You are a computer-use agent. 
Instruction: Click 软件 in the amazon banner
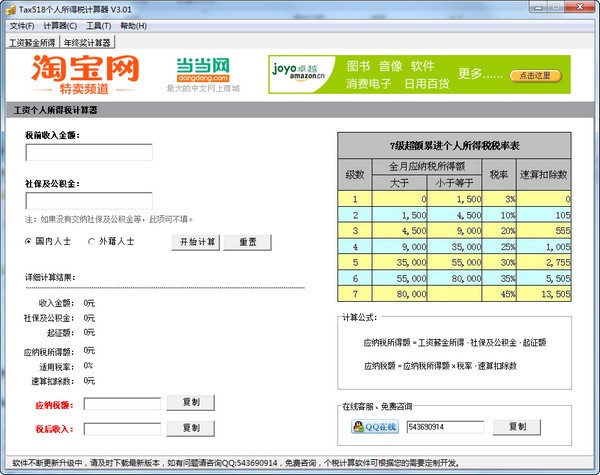coord(423,66)
